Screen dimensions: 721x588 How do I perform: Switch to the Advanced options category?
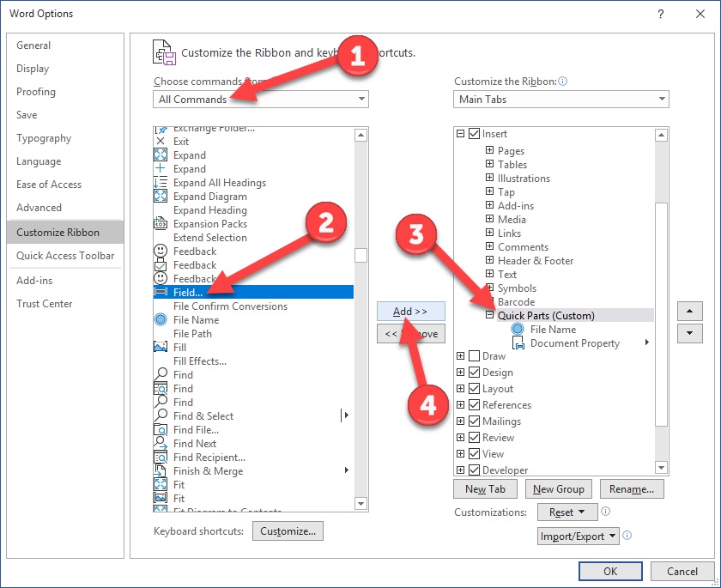[x=39, y=208]
